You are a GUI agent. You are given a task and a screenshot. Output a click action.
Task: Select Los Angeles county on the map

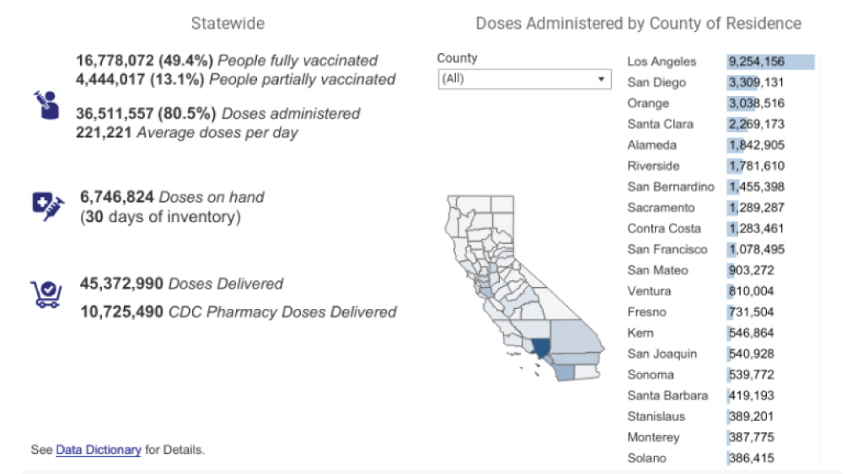point(538,347)
